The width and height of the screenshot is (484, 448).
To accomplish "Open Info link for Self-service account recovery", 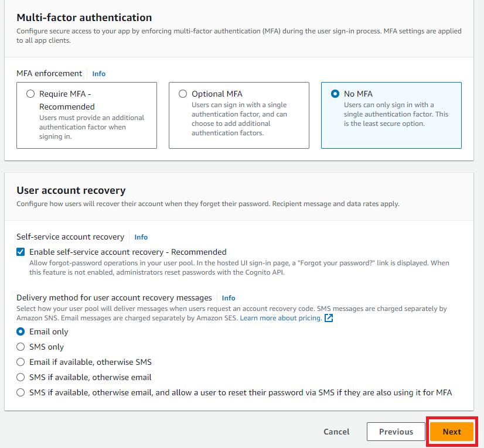I will click(141, 237).
